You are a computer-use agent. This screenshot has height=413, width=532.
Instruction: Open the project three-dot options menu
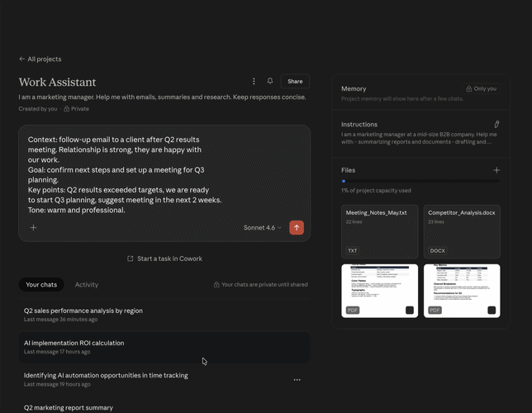[254, 82]
